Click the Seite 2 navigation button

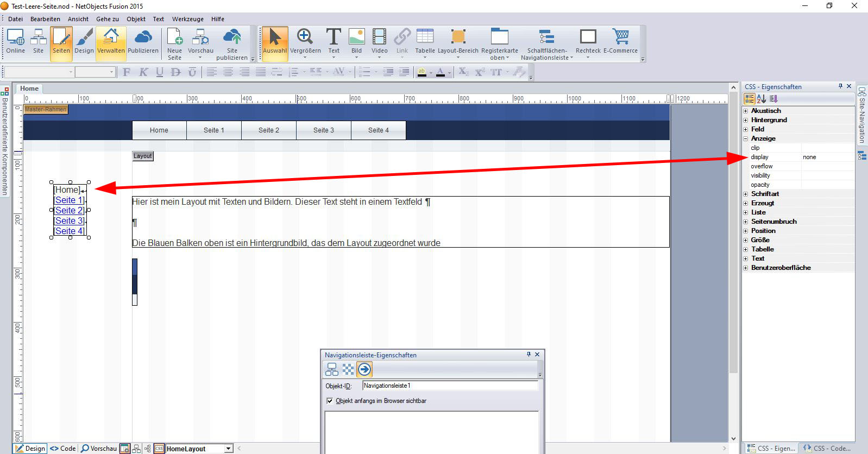(269, 130)
